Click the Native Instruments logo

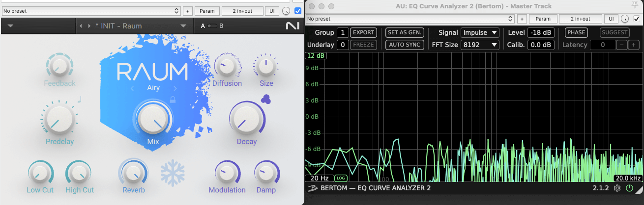tap(291, 26)
